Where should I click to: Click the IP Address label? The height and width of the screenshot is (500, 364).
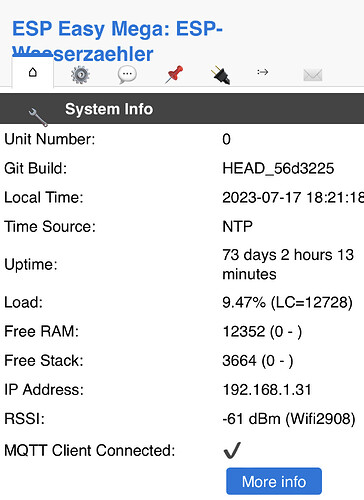(x=44, y=390)
